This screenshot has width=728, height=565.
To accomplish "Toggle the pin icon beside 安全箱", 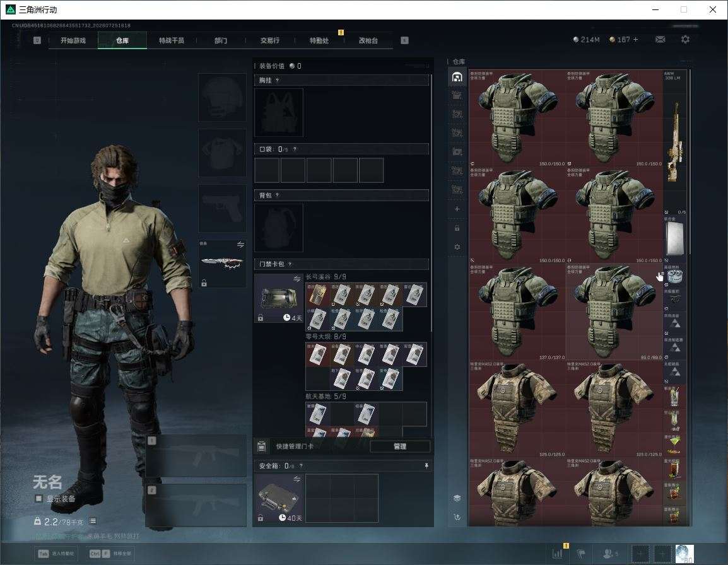I will [426, 465].
